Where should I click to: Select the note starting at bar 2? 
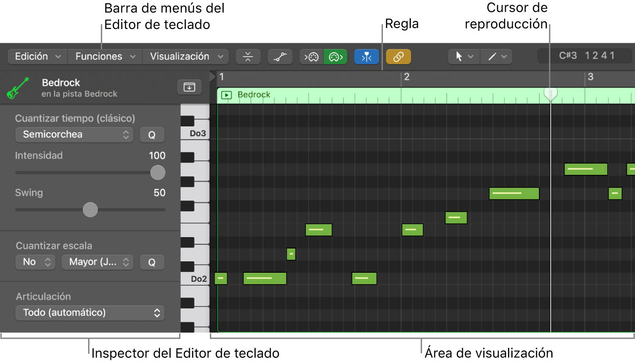tap(412, 230)
